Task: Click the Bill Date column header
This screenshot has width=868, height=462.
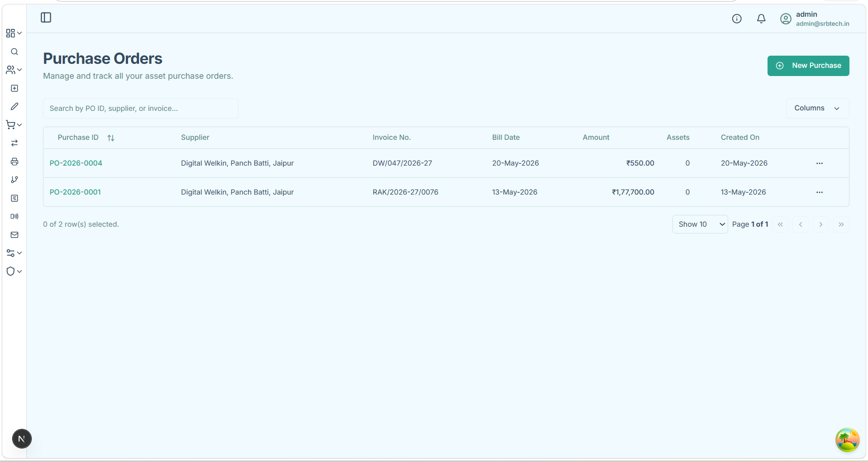Action: point(506,138)
